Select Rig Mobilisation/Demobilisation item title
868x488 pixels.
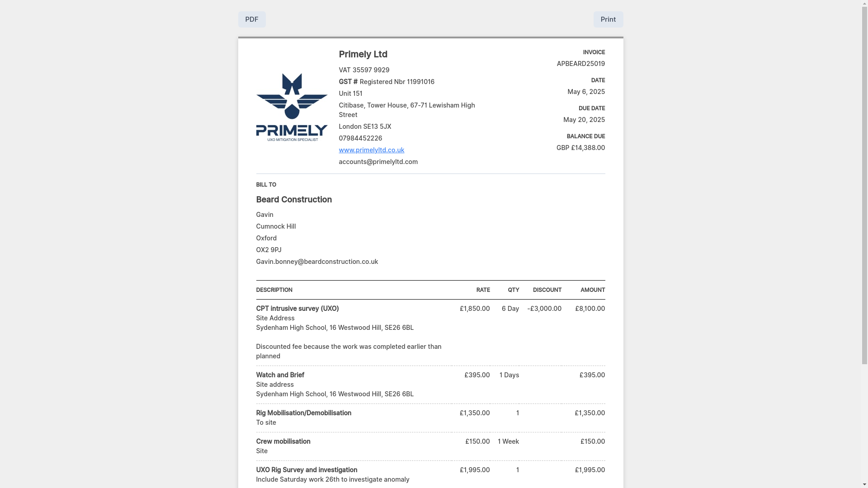click(x=304, y=413)
